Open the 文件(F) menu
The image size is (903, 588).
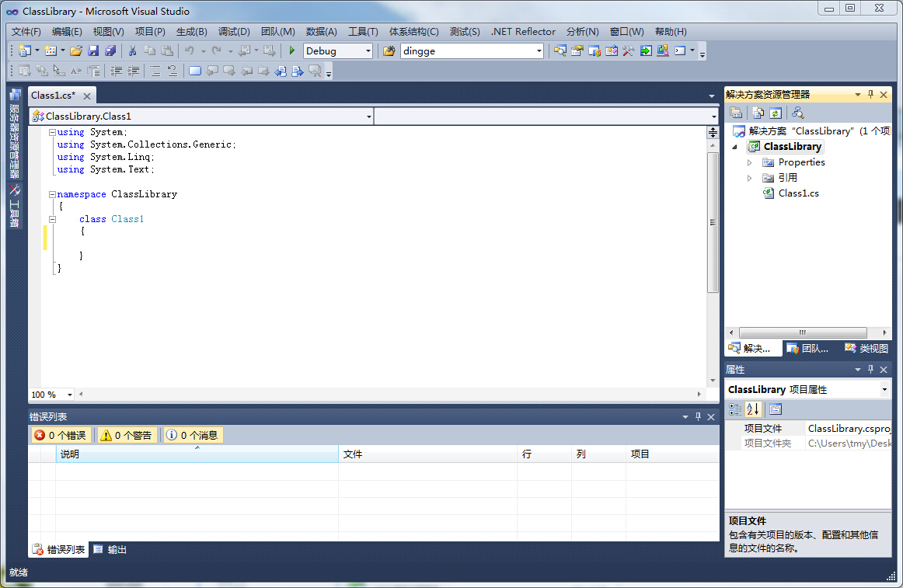[26, 32]
